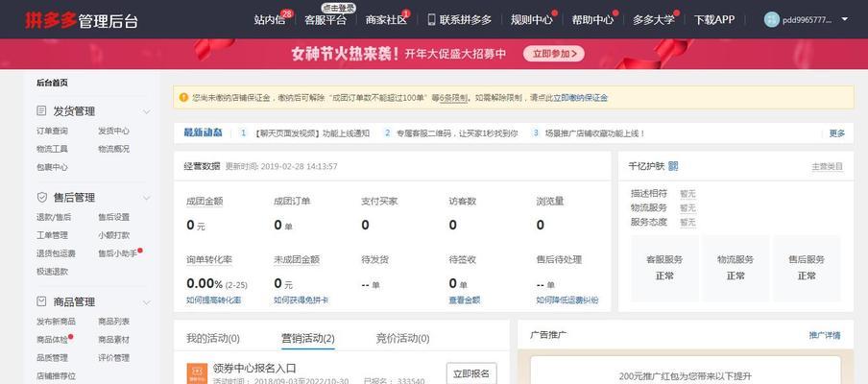Open the account dropdown arrow
868x384 pixels.
[x=845, y=19]
